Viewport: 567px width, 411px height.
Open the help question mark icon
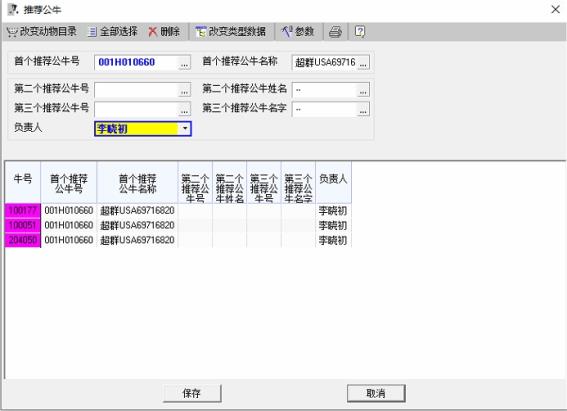(x=360, y=32)
